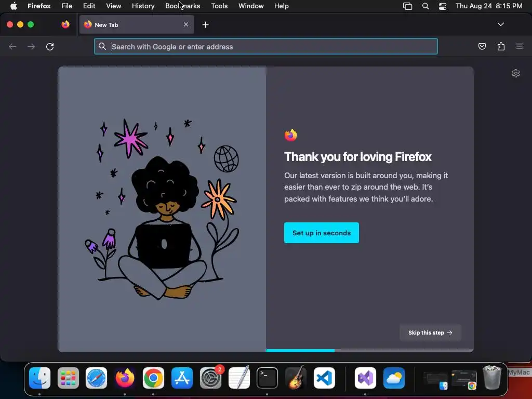Viewport: 532px width, 399px height.
Task: Open Launchpad from the Dock
Action: pyautogui.click(x=68, y=378)
